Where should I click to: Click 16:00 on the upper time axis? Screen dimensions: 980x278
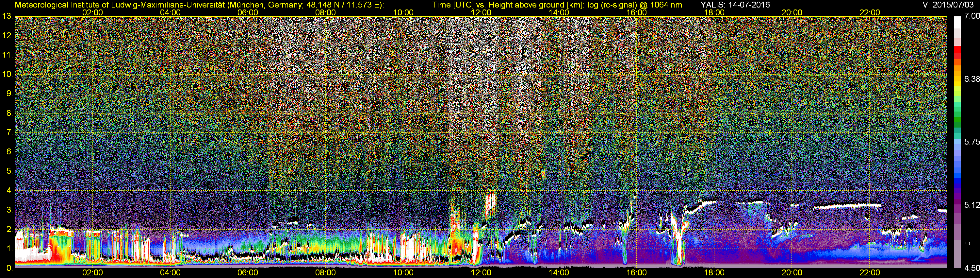click(636, 12)
